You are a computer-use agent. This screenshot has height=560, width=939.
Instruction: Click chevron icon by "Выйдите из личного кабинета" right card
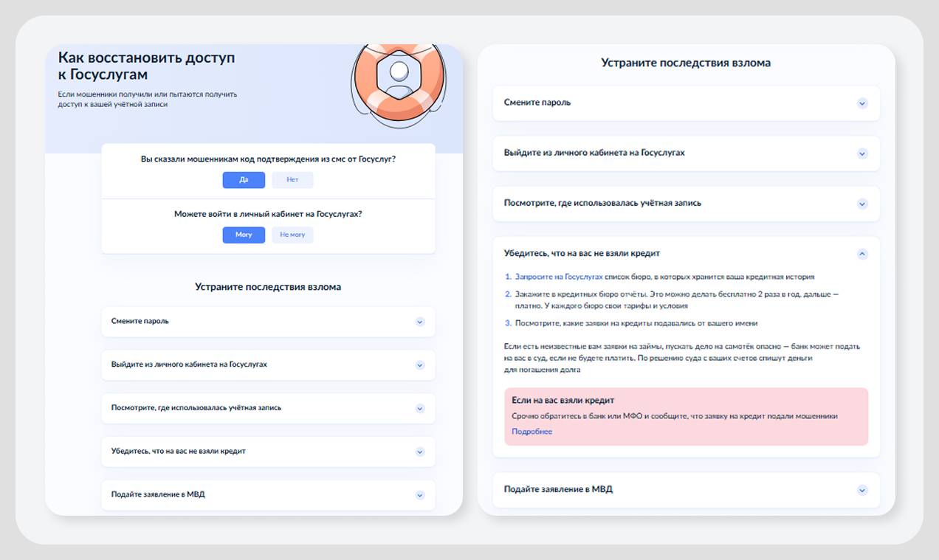[x=862, y=153]
